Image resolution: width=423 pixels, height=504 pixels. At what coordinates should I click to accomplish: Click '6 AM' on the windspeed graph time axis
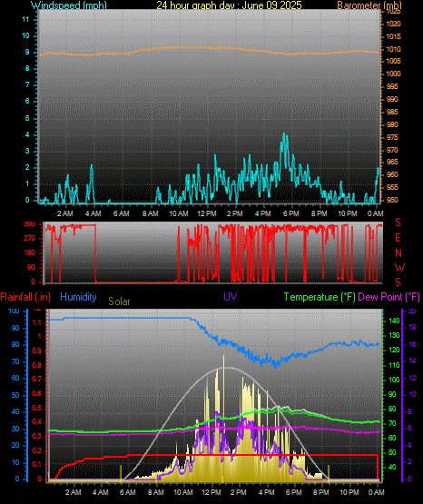121,213
